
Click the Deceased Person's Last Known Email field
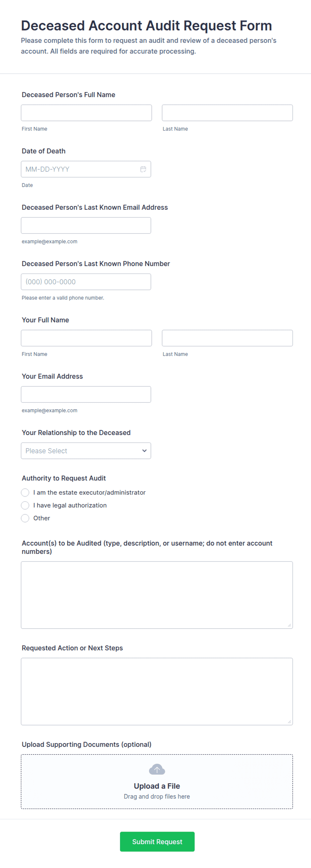[x=86, y=225]
